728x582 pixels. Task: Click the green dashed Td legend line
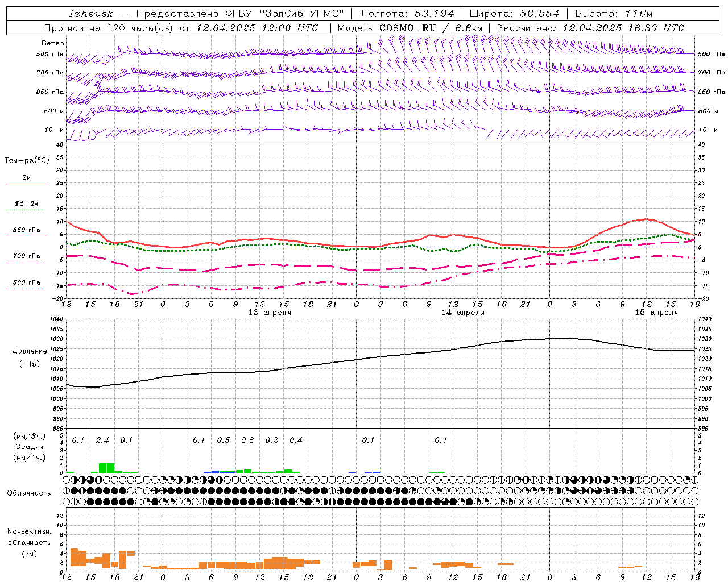coord(25,210)
